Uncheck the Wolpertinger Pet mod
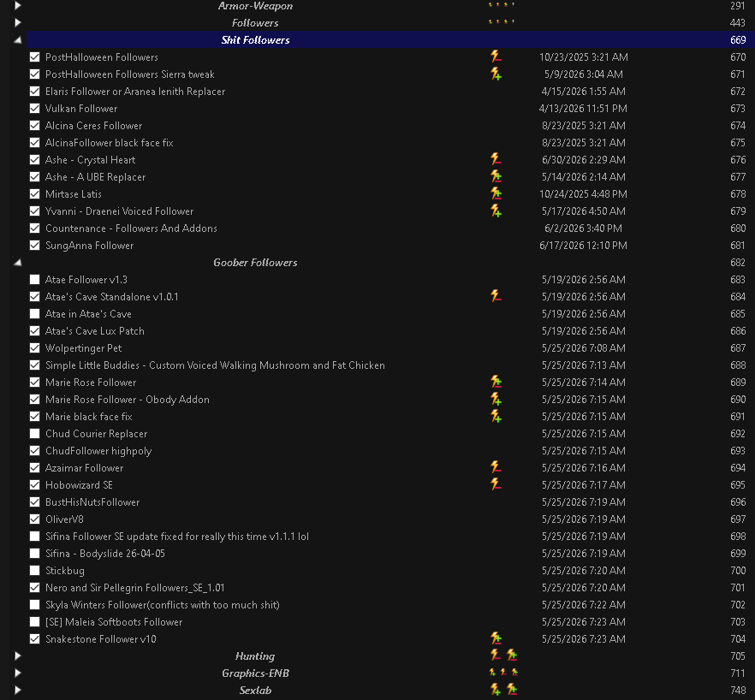755x700 pixels. [34, 348]
